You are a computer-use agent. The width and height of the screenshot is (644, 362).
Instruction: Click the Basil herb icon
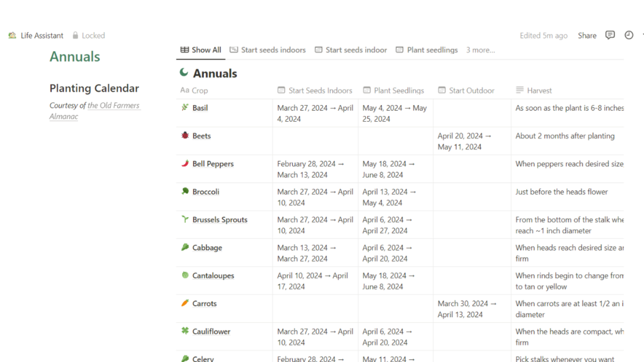185,108
